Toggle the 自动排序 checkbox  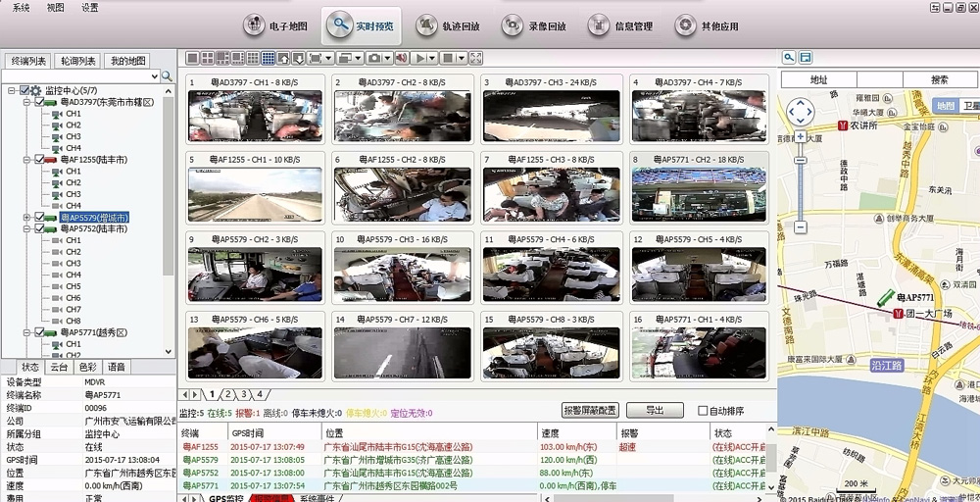coord(702,411)
